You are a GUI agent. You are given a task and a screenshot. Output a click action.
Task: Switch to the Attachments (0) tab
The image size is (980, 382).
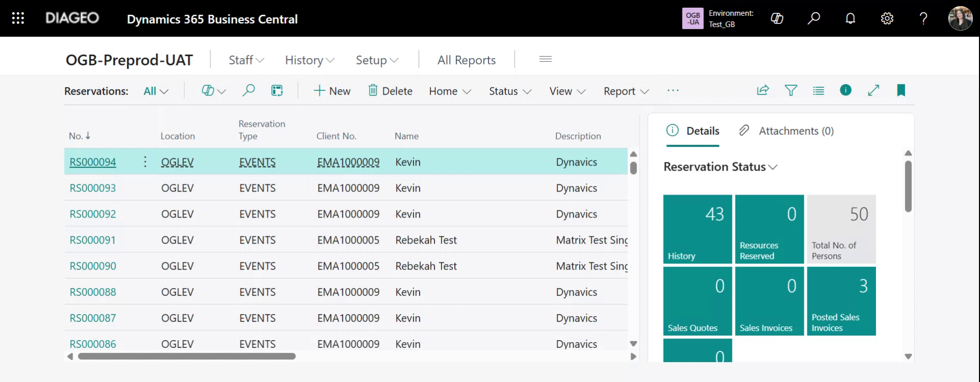click(786, 131)
